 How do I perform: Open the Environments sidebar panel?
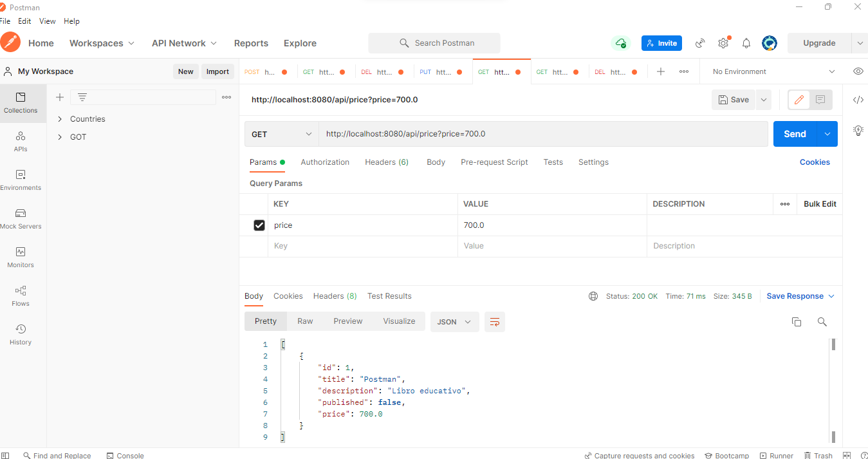(21, 180)
